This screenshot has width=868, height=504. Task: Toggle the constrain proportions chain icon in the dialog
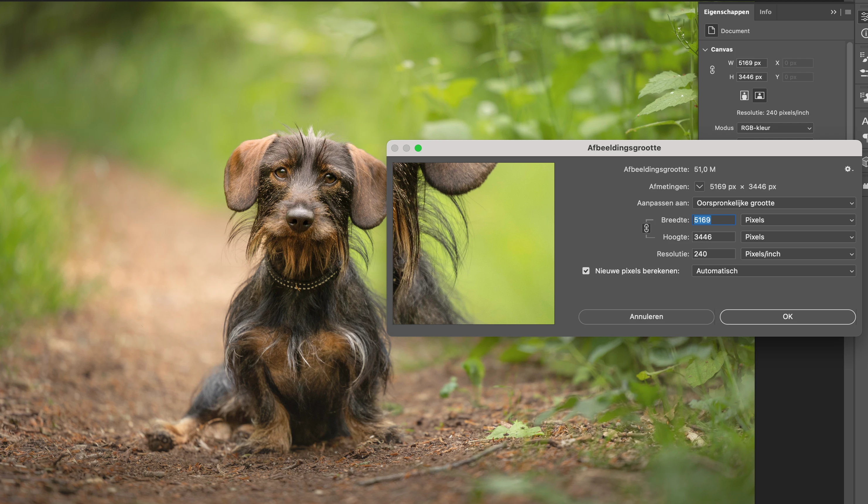click(646, 228)
